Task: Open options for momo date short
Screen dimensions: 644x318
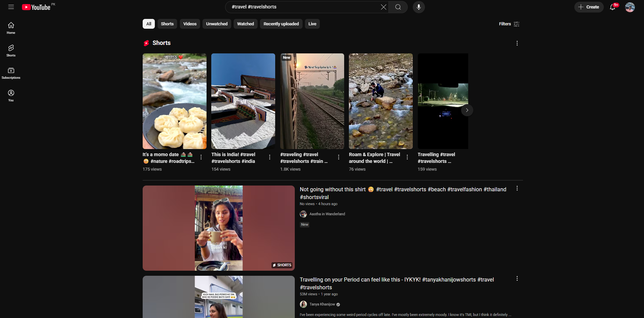Action: (x=201, y=157)
